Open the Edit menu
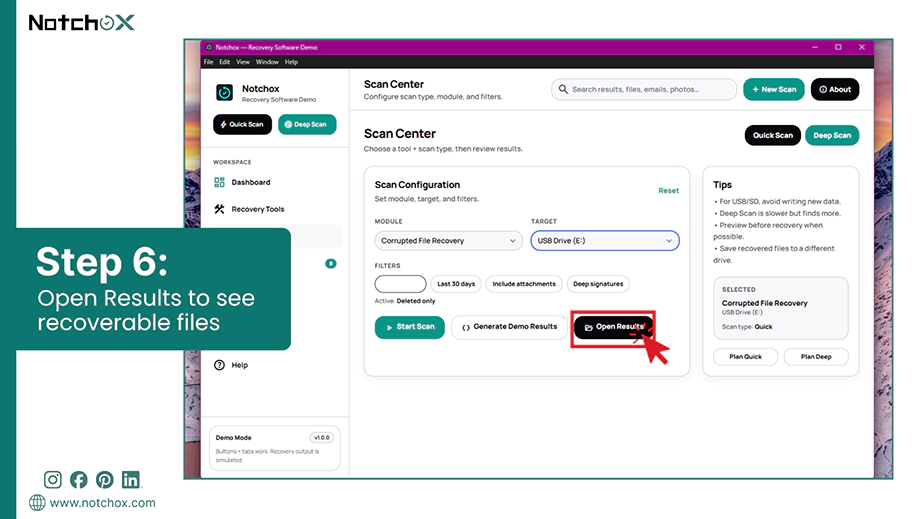 225,62
